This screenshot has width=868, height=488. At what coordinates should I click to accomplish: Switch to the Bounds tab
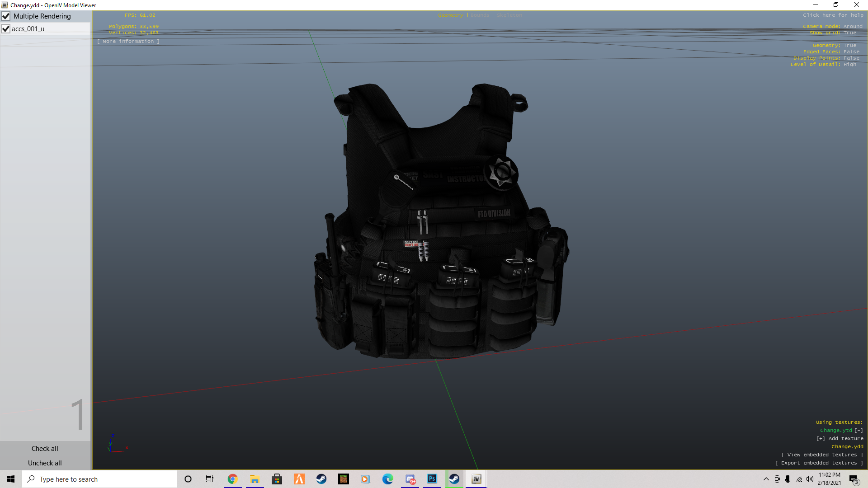(x=480, y=15)
